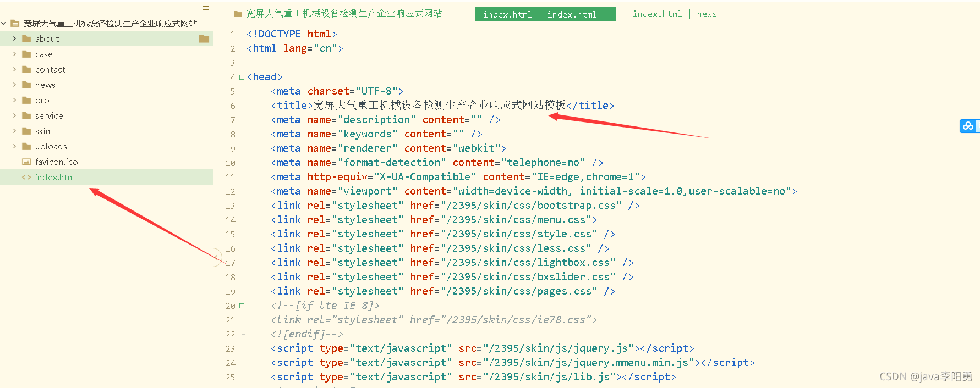Click the bxslider.css href path on line 18

[x=528, y=277]
